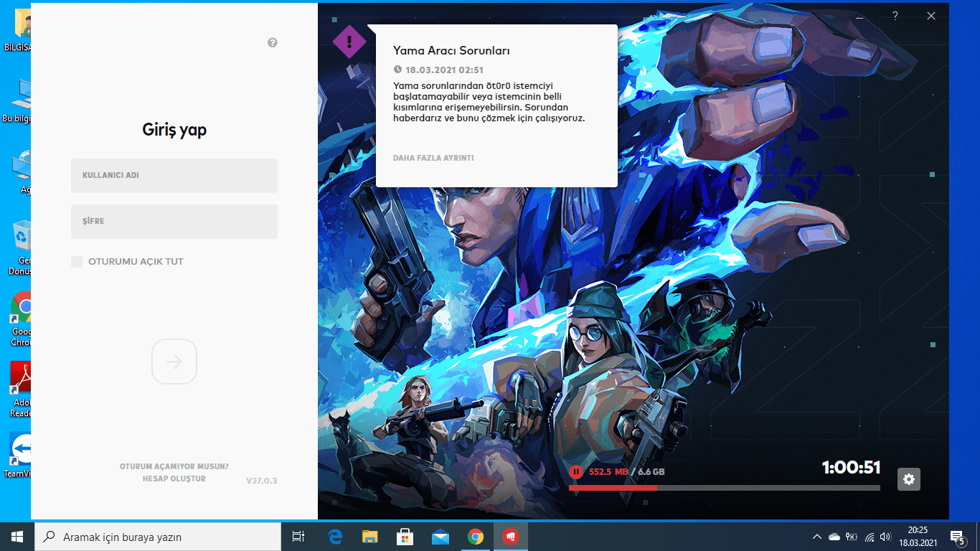Open the Riot Client settings gear
The height and width of the screenshot is (551, 980).
point(909,479)
